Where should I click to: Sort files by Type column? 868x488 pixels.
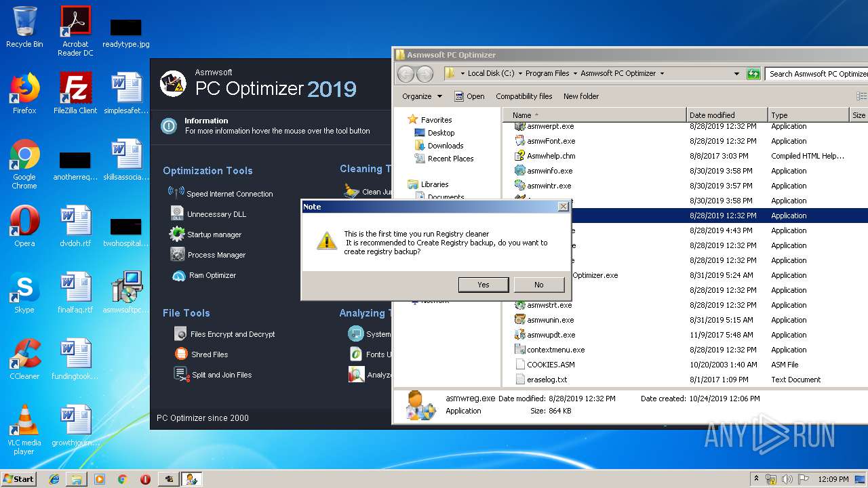pyautogui.click(x=808, y=115)
